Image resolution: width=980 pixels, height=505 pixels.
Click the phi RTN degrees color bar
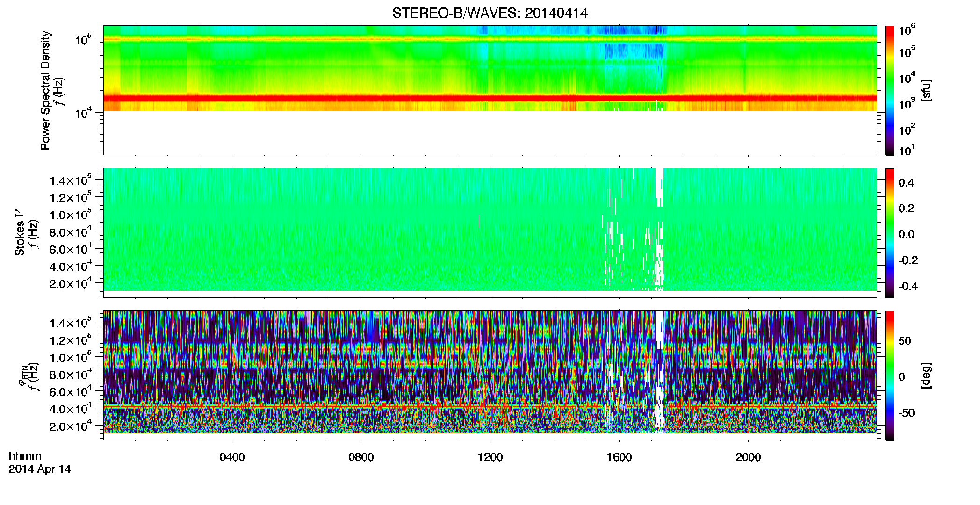coord(890,375)
